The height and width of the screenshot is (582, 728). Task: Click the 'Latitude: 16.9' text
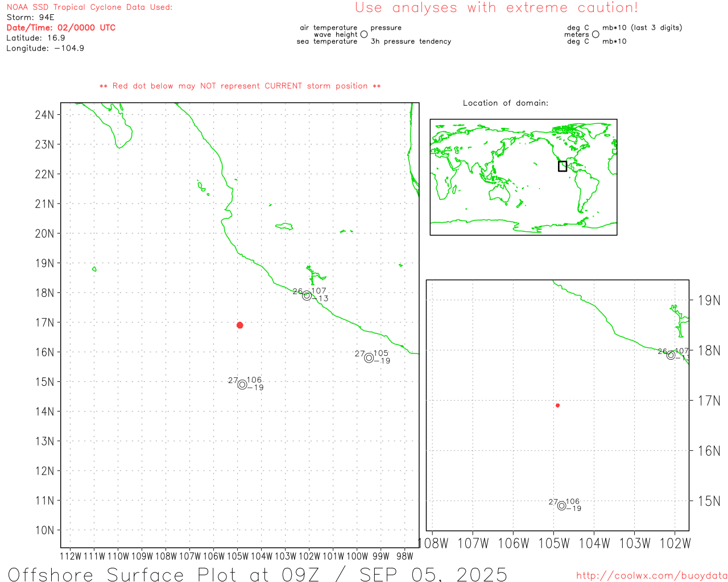point(36,38)
